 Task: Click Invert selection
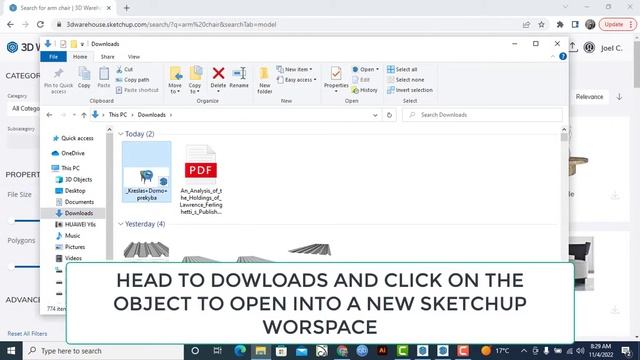click(x=410, y=90)
